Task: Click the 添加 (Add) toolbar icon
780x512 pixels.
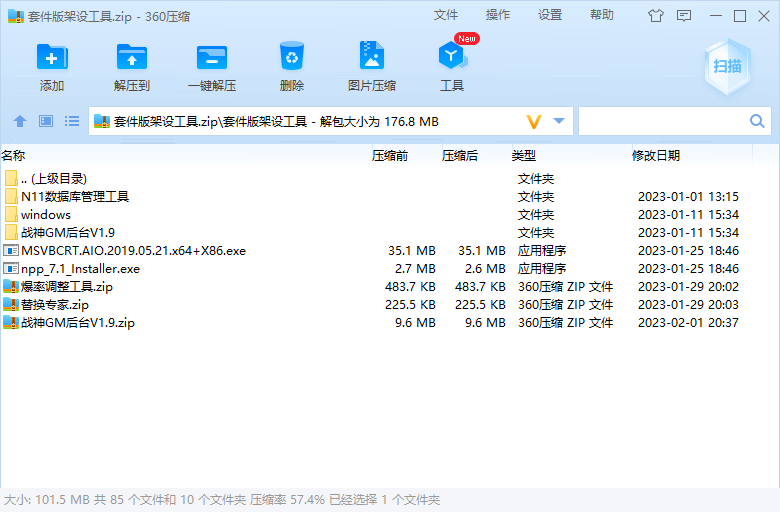Action: pos(52,57)
